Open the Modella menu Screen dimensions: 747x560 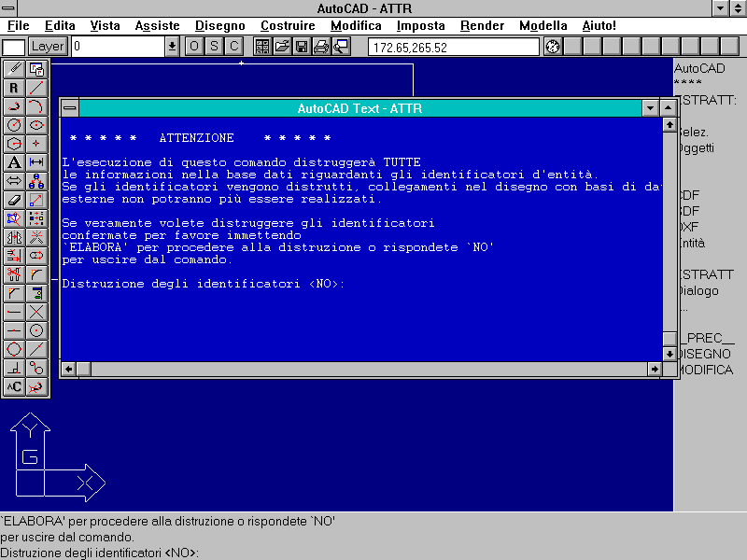point(543,26)
